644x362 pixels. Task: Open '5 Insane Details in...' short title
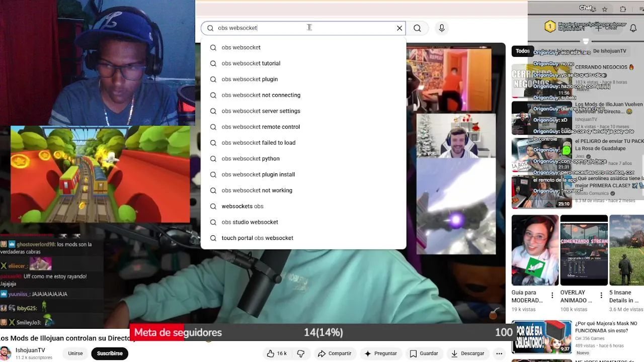624,296
